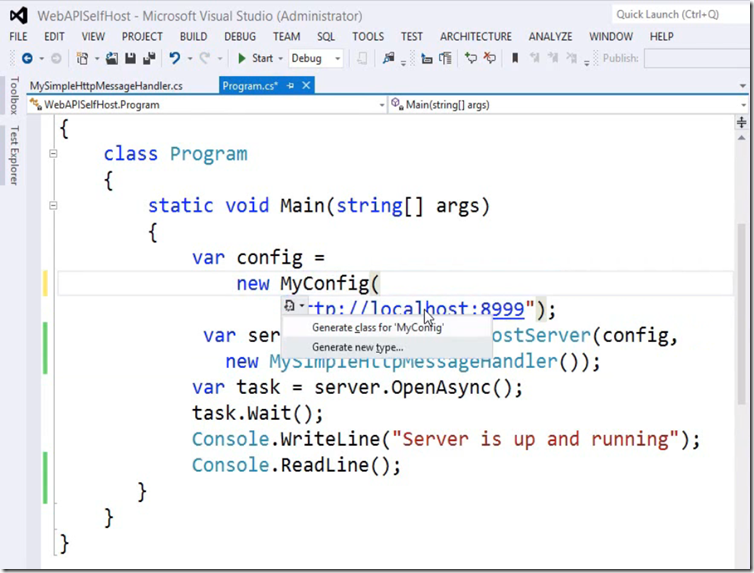Toggle a bookmark with the bookmark icon
The height and width of the screenshot is (573, 754).
pos(515,59)
